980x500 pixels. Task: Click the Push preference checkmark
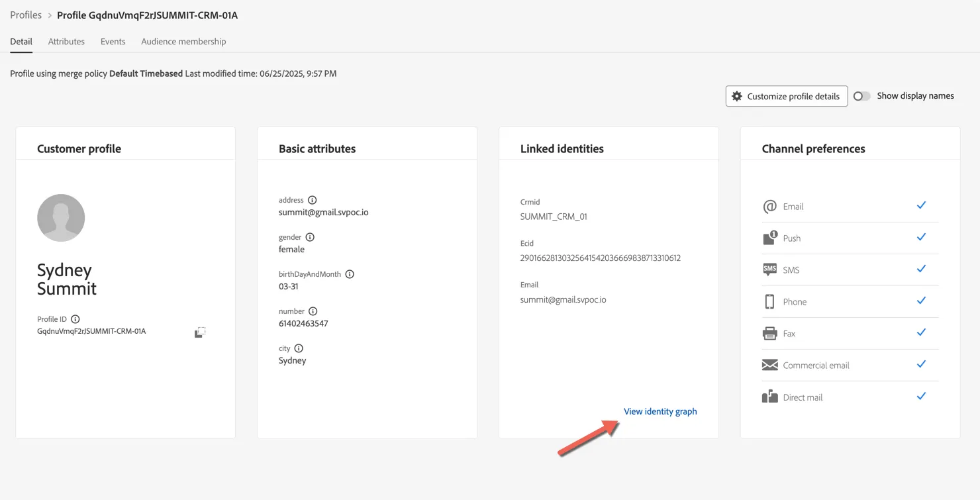pyautogui.click(x=921, y=237)
